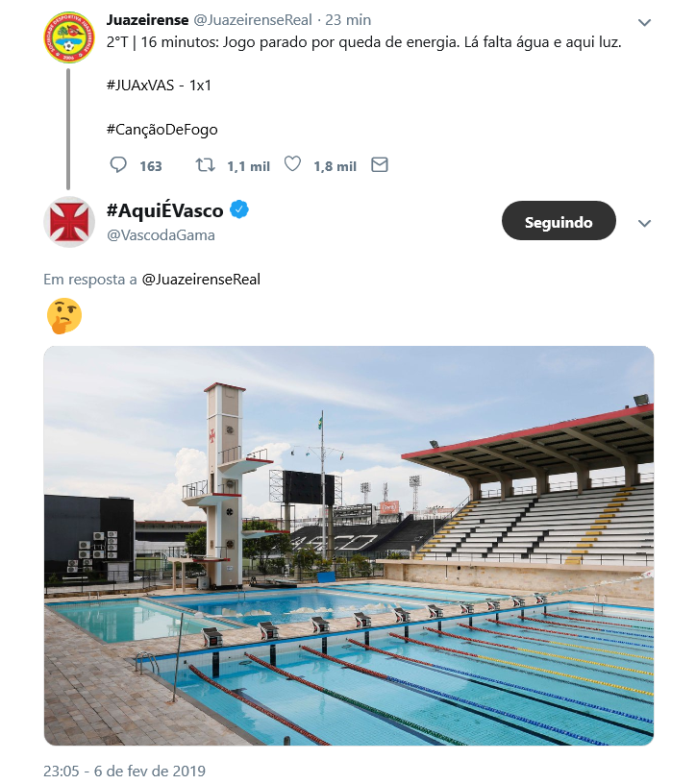
Task: Click the retweet arrows icon
Action: point(205,165)
